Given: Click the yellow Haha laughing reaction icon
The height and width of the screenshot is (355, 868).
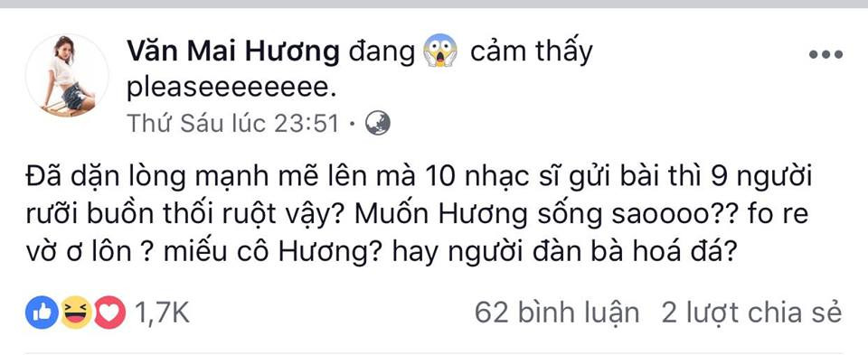Looking at the screenshot, I should [x=76, y=313].
